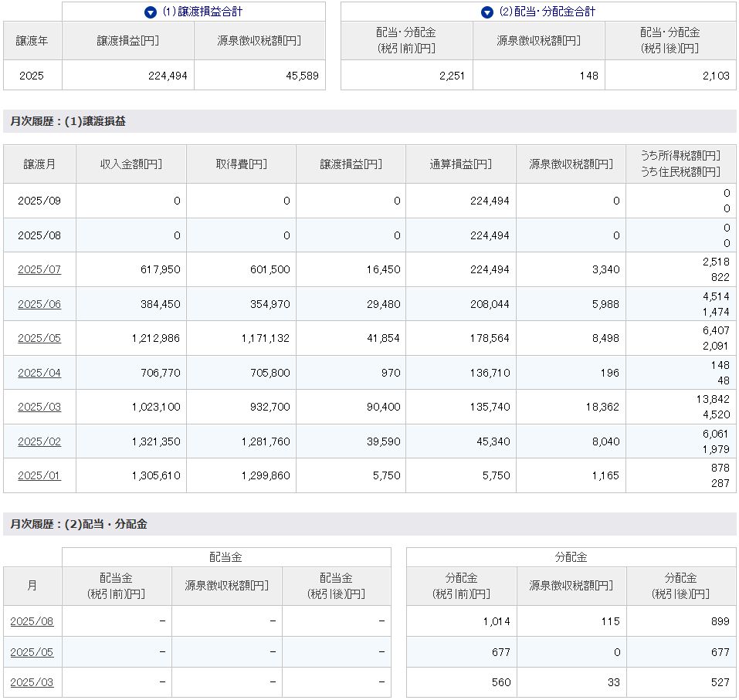739x700 pixels.
Task: Click the 月次履歴：(2)配当・分配金 section heading
Action: pos(79,524)
